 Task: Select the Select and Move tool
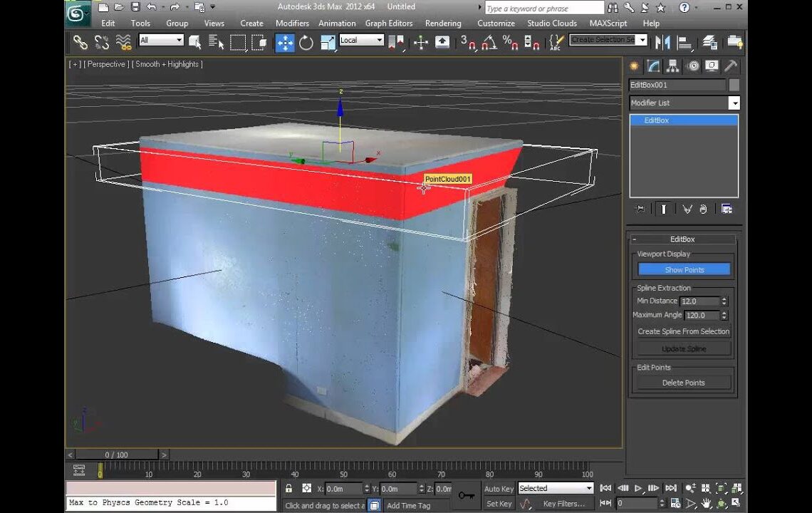coord(285,43)
